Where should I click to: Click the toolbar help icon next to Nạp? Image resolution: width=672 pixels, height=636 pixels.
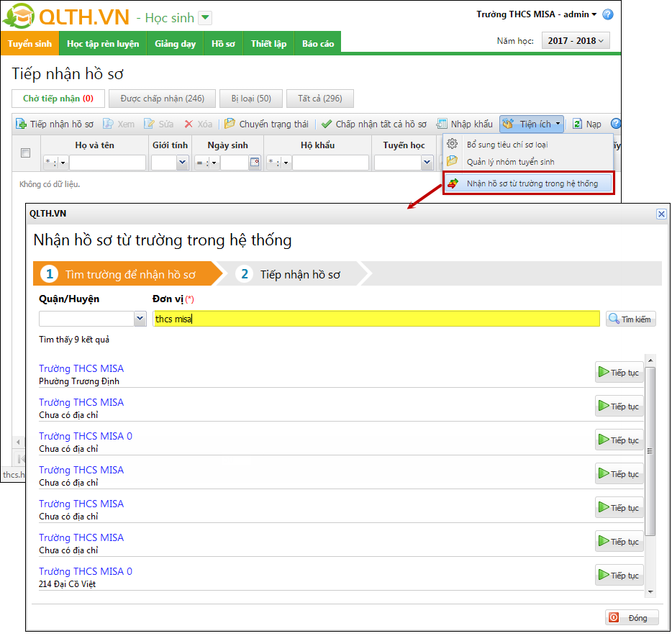pyautogui.click(x=616, y=124)
